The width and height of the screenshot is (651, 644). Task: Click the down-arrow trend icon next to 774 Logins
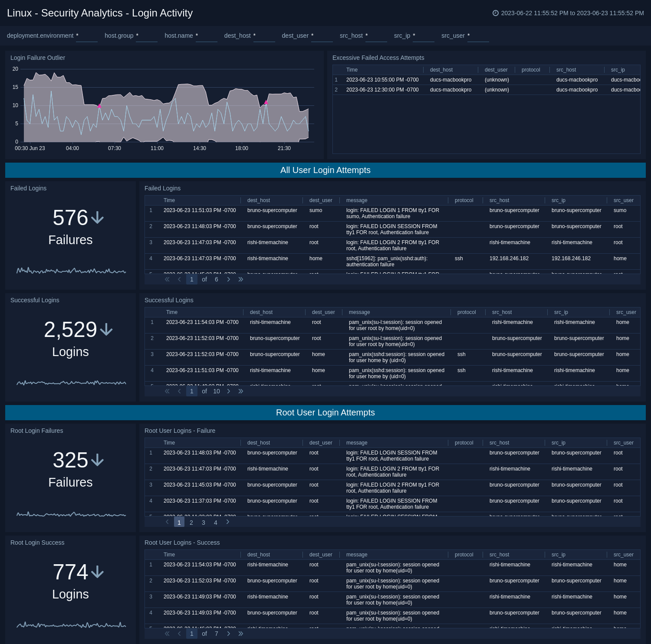pyautogui.click(x=97, y=572)
